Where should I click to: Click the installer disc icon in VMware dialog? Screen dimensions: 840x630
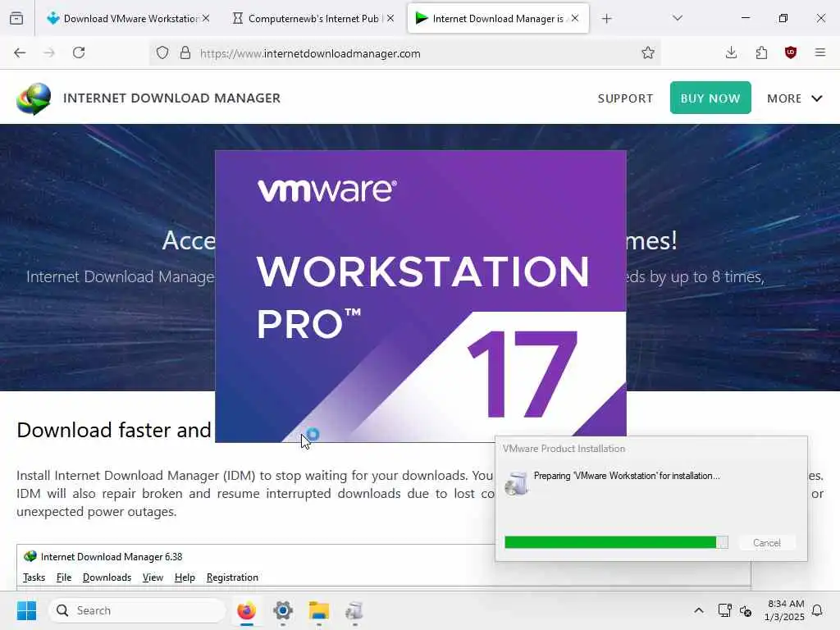click(x=517, y=483)
